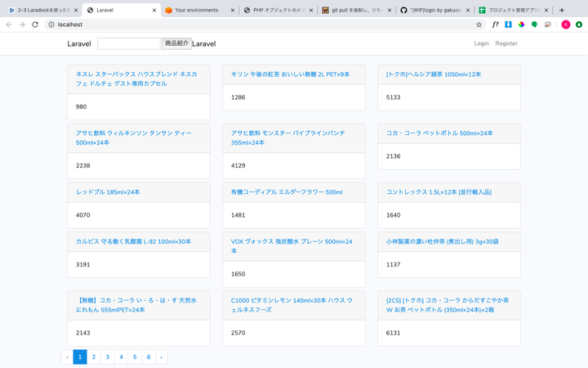Open the multicolor circle extension icon
The height and width of the screenshot is (368, 588).
521,25
